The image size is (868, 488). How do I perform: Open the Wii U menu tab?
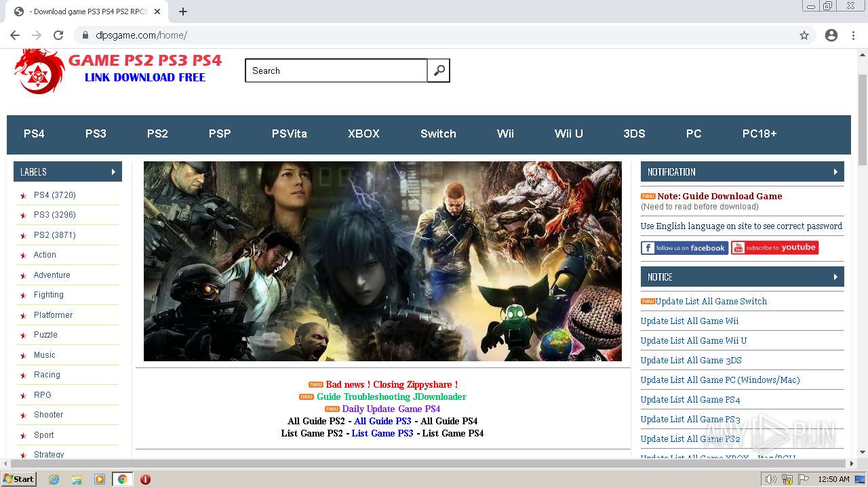tap(569, 134)
